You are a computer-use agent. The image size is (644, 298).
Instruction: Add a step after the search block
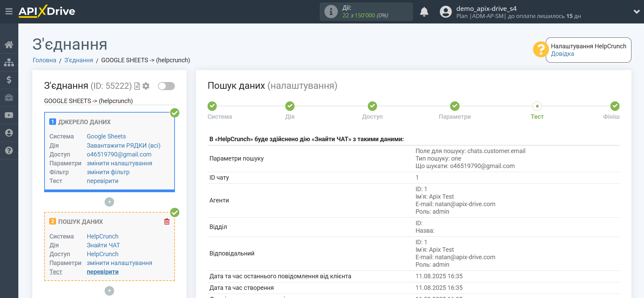point(109,291)
